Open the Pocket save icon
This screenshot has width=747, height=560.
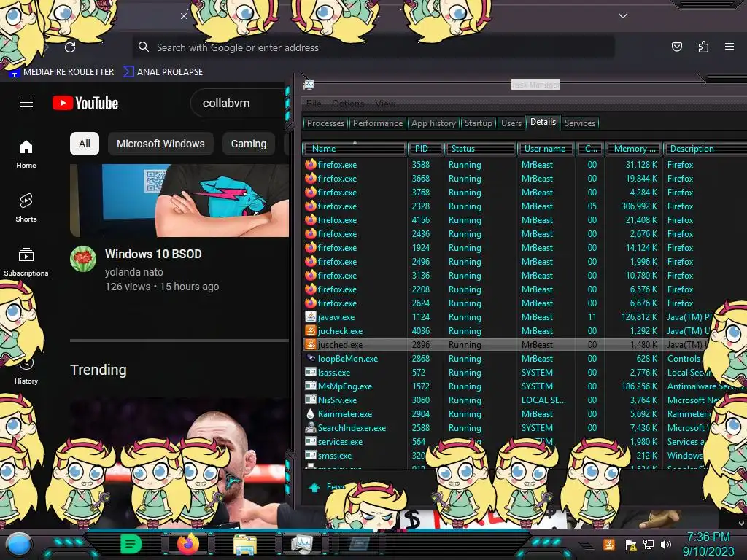[x=676, y=47]
